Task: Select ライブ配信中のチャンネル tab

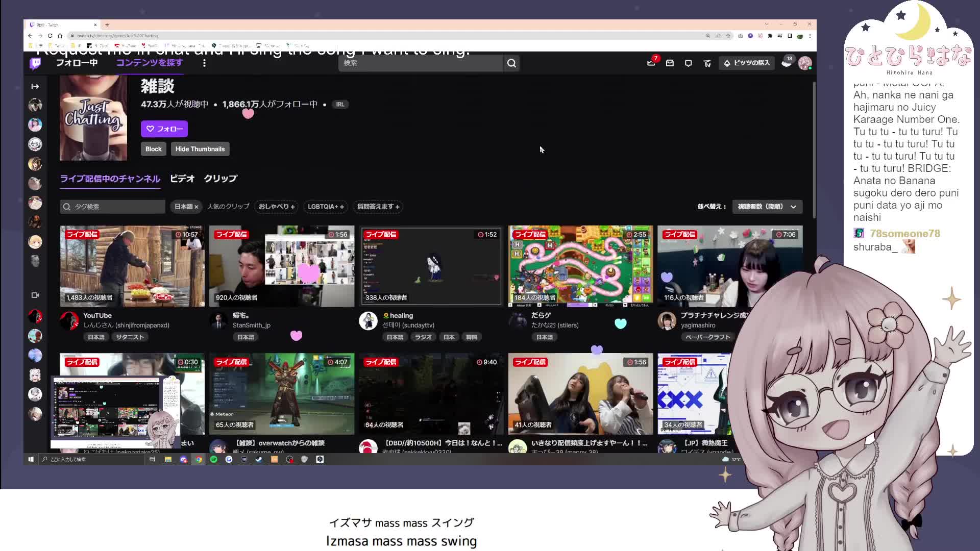Action: click(110, 179)
